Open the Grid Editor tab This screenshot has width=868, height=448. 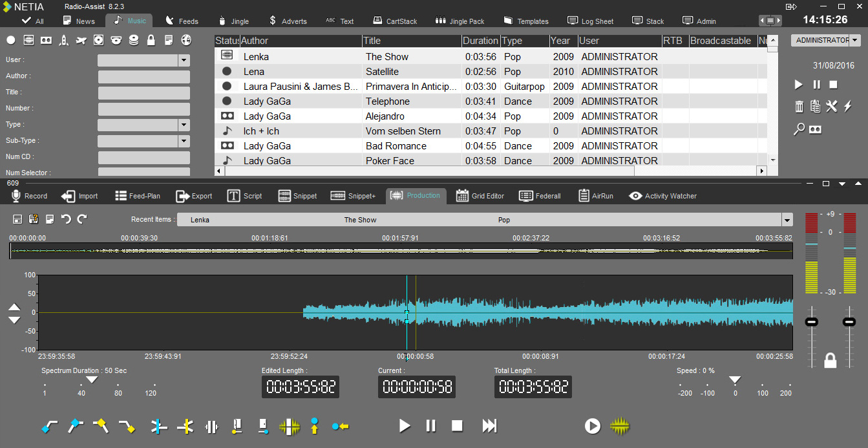tap(480, 196)
